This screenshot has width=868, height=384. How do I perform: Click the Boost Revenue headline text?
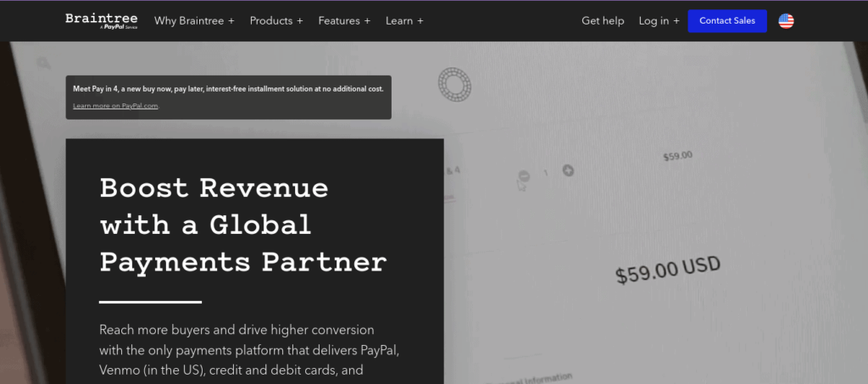243,225
